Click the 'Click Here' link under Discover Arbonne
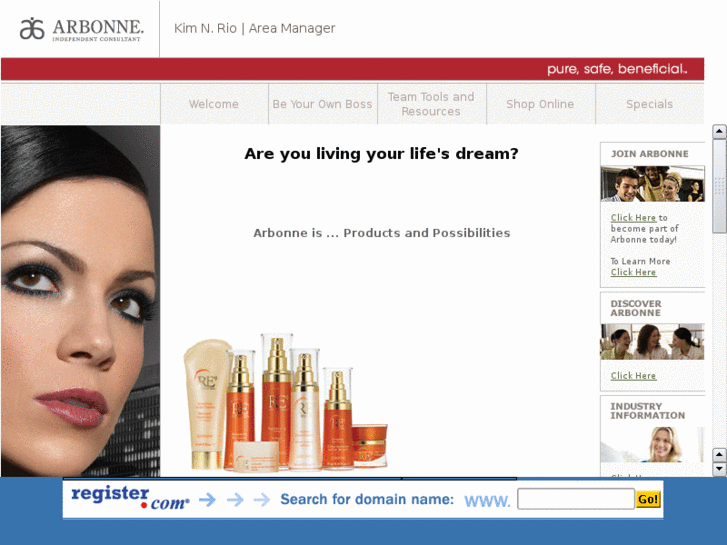The height and width of the screenshot is (545, 727). (633, 376)
